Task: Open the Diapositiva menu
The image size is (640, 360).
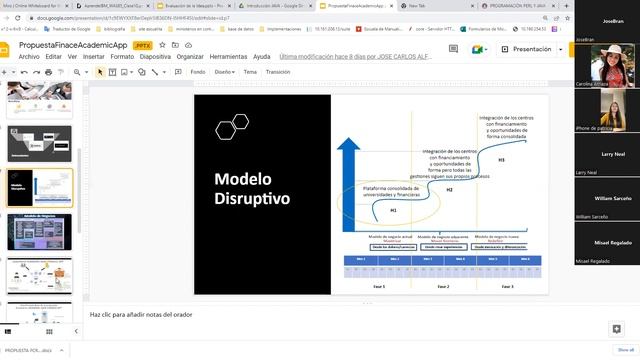Action: (x=155, y=57)
